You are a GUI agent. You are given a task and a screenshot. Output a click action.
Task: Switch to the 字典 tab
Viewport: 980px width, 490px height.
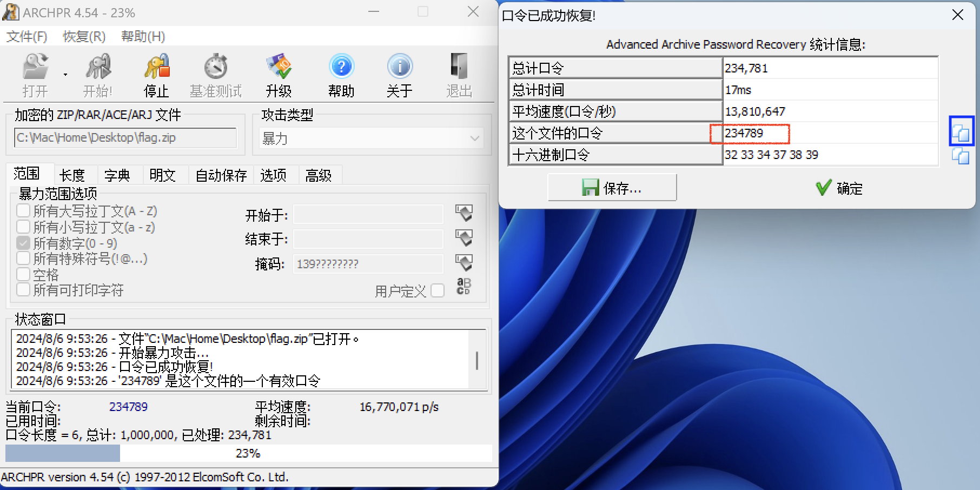coord(117,175)
